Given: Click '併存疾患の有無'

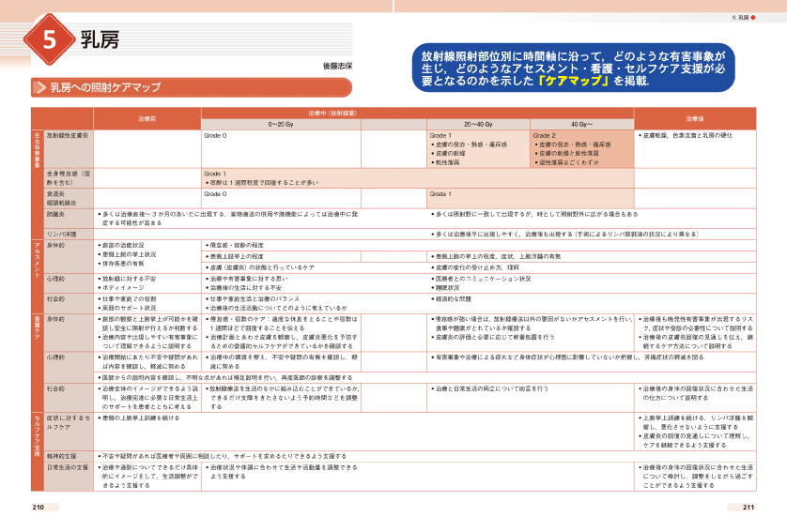Looking at the screenshot, I should pyautogui.click(x=121, y=264).
